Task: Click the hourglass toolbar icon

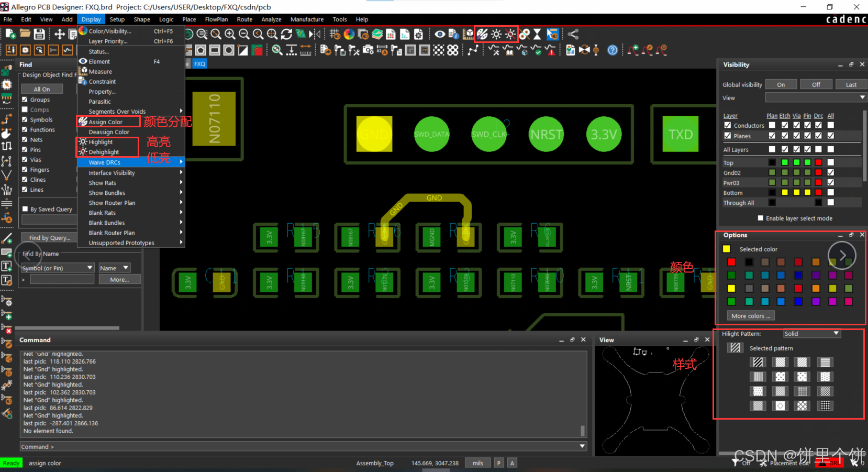Action: click(537, 34)
